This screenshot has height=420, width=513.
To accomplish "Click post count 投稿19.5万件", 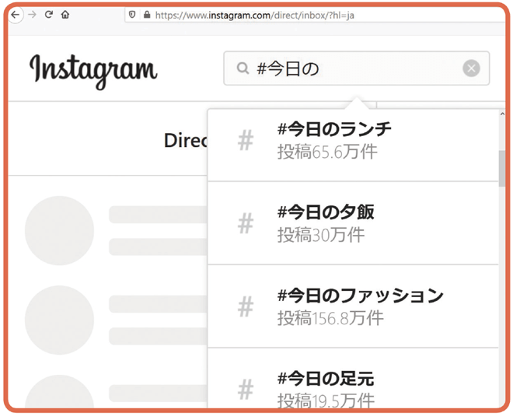I will click(326, 401).
